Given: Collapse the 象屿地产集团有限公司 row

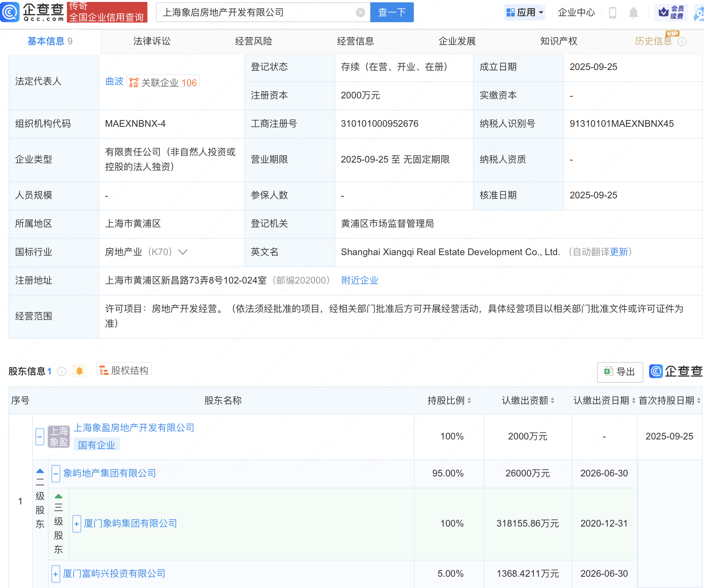Looking at the screenshot, I should pos(56,474).
